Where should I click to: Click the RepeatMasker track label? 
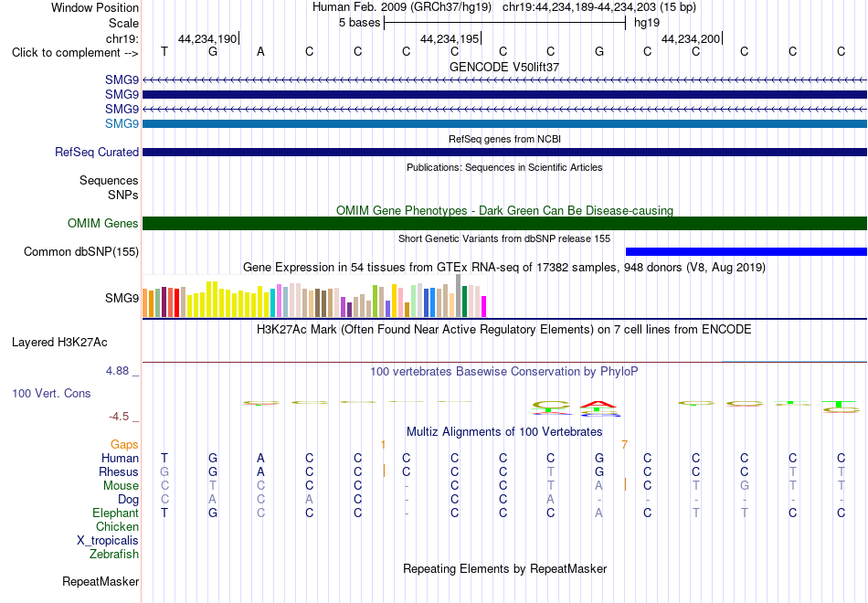tap(101, 581)
